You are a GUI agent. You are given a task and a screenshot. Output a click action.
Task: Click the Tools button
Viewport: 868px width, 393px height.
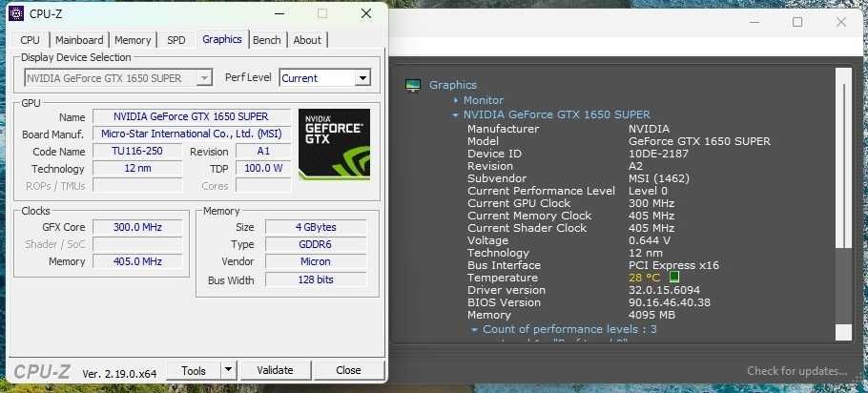point(194,370)
